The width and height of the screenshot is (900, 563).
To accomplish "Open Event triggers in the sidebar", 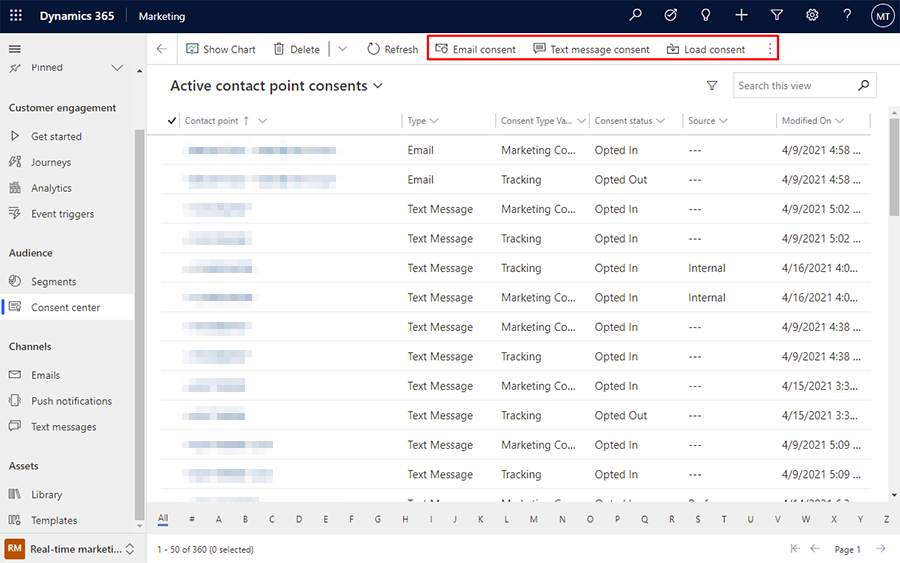I will pos(63,214).
